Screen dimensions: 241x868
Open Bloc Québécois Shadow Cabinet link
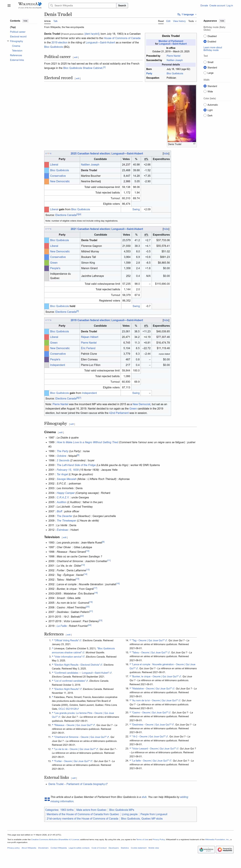(83, 68)
